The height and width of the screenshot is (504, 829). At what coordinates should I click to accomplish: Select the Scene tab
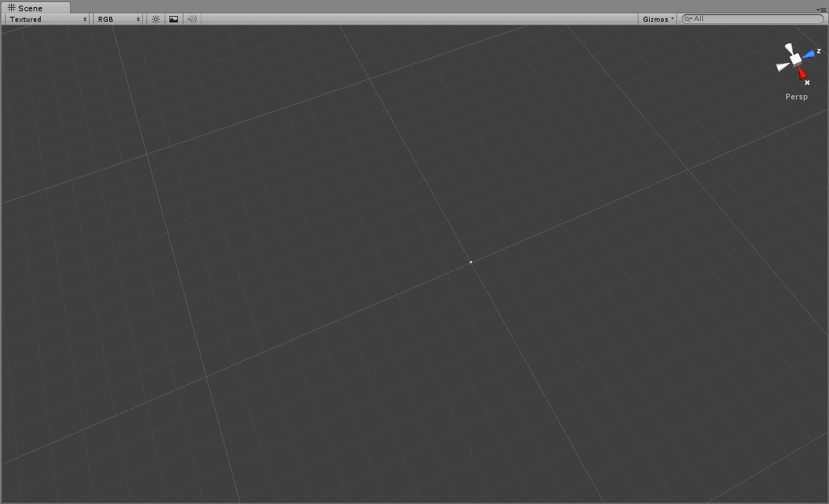(35, 8)
